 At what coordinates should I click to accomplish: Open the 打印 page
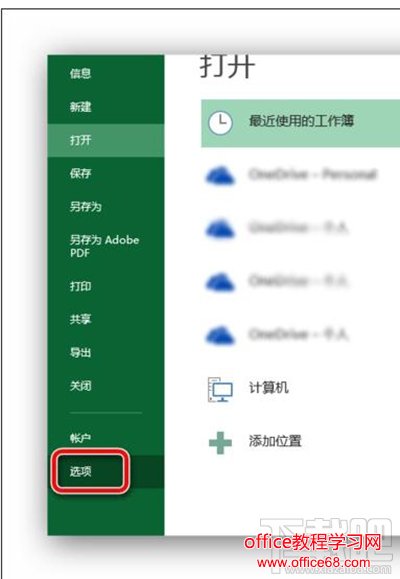click(x=80, y=286)
